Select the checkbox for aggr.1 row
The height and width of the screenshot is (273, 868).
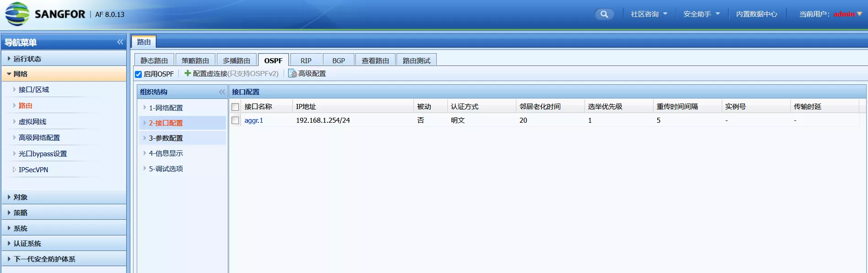tap(235, 120)
